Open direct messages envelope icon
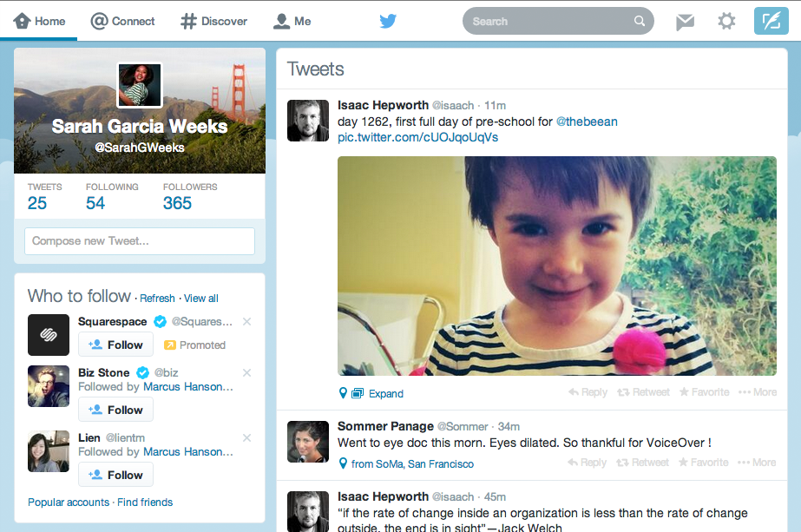The image size is (801, 532). tap(685, 22)
